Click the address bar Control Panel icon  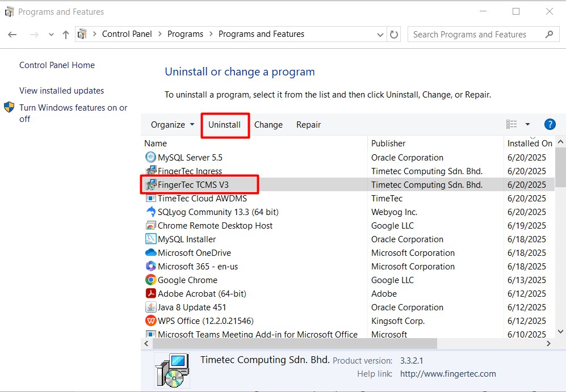(82, 34)
